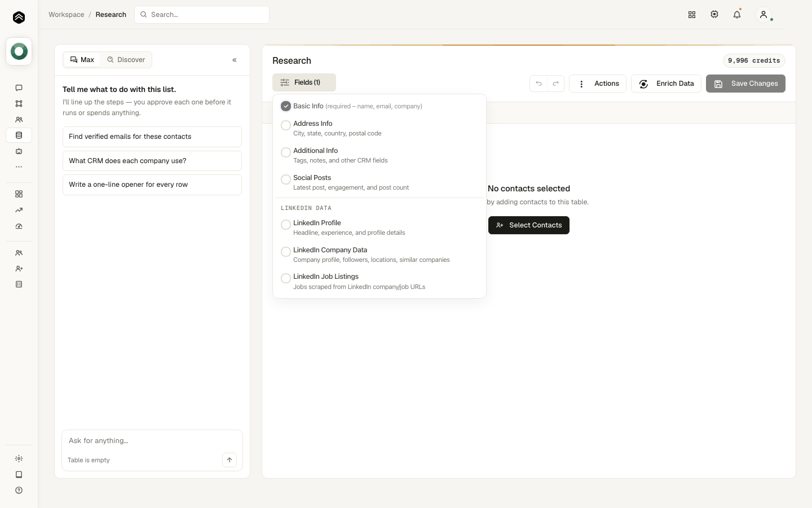
Task: Enable the Additional Info field option
Action: (286, 152)
